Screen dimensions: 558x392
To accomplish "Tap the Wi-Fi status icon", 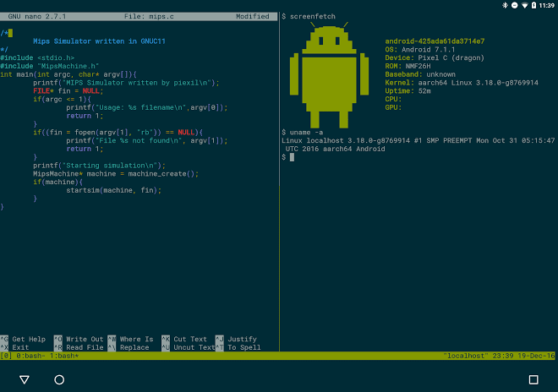I will pos(524,5).
